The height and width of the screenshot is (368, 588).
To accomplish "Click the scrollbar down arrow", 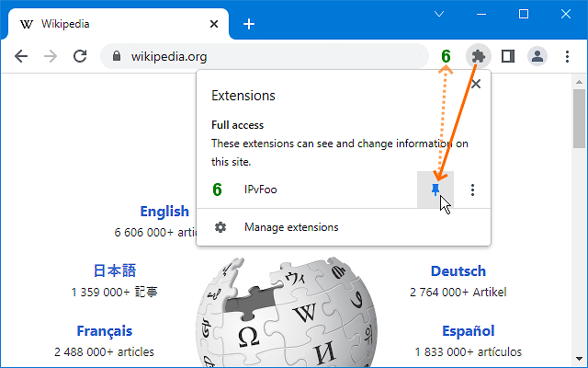I will pyautogui.click(x=579, y=359).
